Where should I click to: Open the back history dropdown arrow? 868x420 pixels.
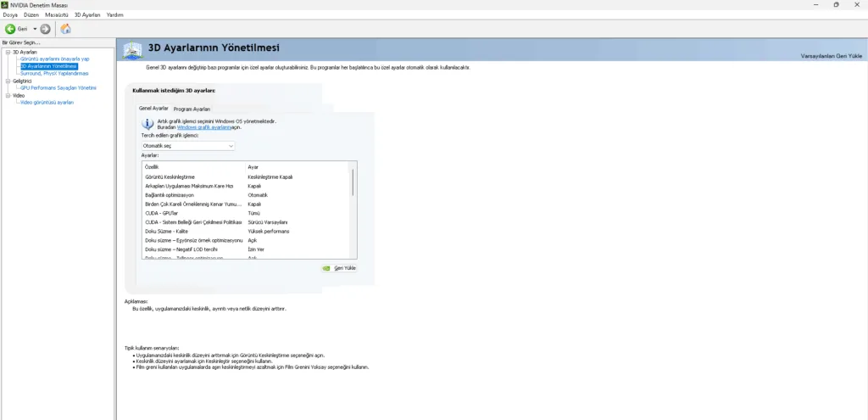[x=35, y=29]
